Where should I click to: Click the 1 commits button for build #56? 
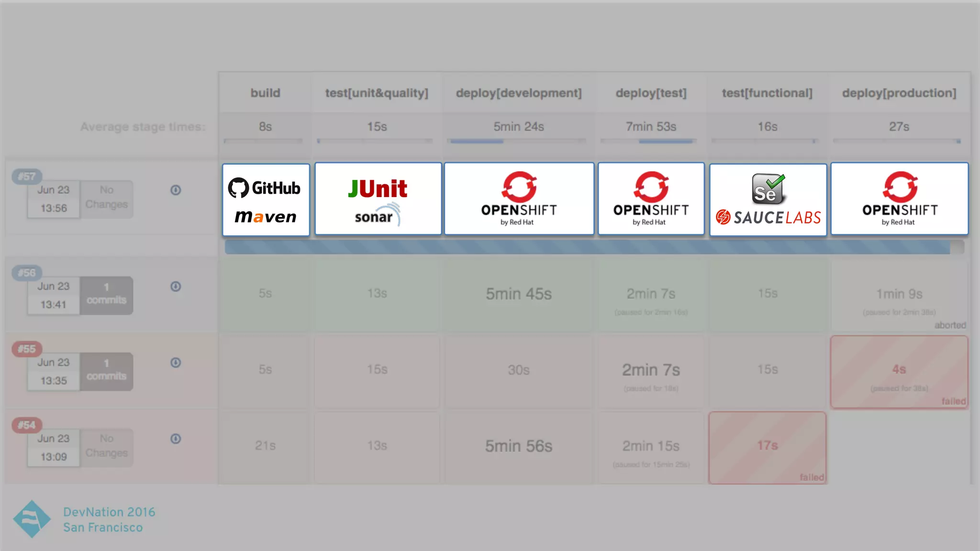[x=106, y=295]
